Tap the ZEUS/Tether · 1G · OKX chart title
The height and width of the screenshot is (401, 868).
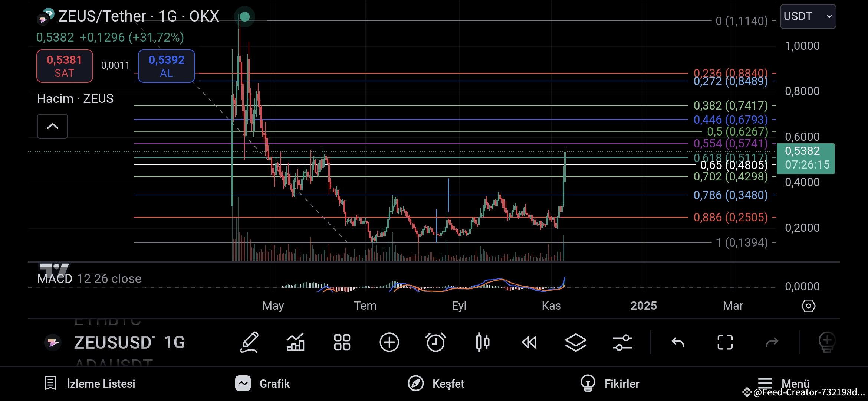tap(139, 16)
